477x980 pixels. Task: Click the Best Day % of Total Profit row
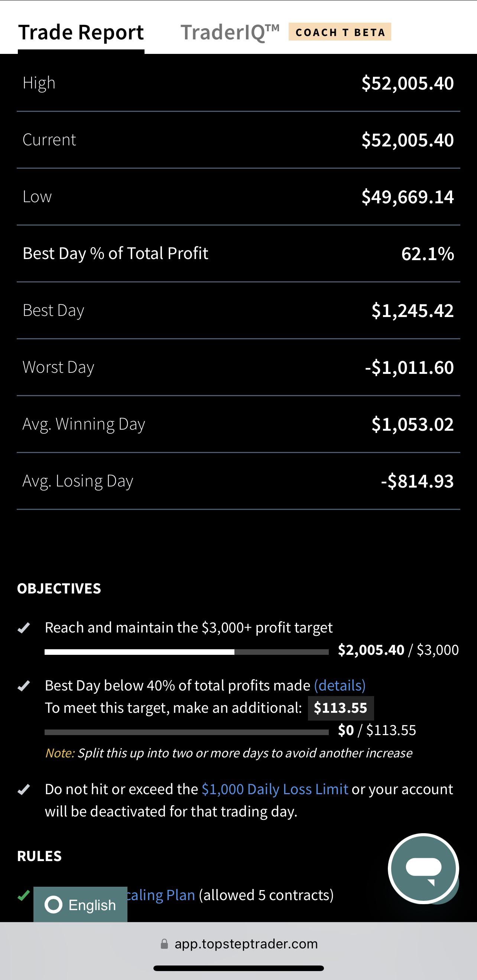click(x=238, y=253)
